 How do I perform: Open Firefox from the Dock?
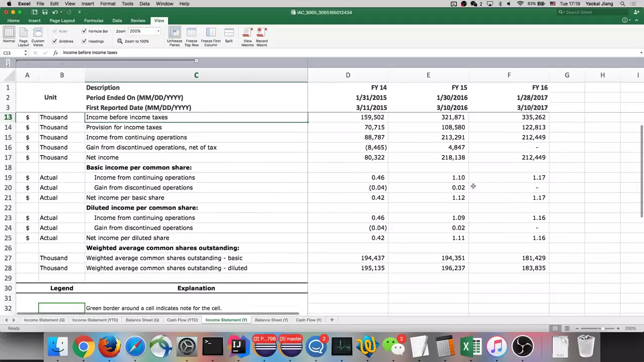(x=109, y=346)
